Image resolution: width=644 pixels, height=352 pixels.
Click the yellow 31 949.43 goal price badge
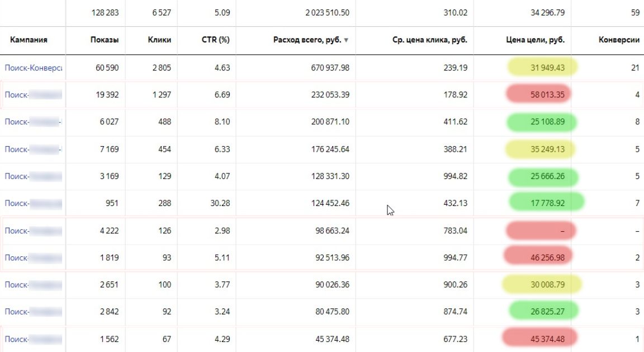[x=542, y=68]
